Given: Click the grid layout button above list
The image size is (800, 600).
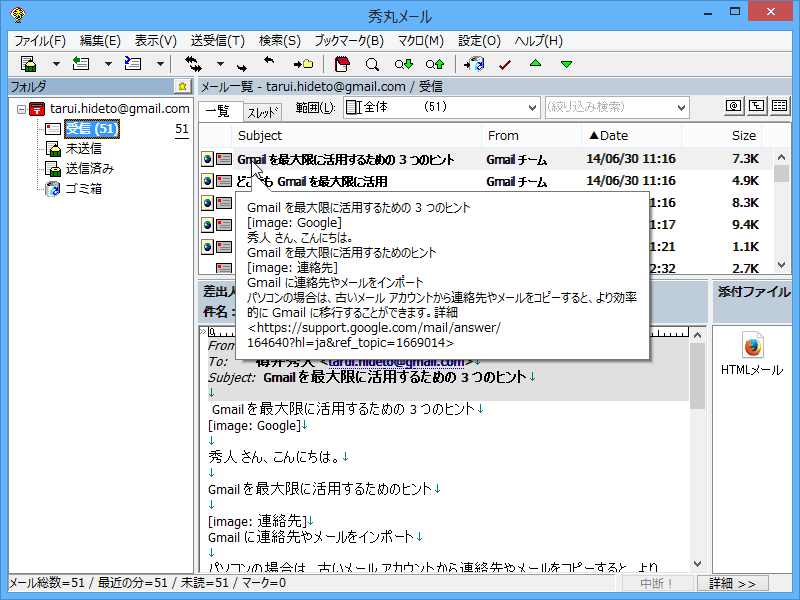Looking at the screenshot, I should click(779, 106).
